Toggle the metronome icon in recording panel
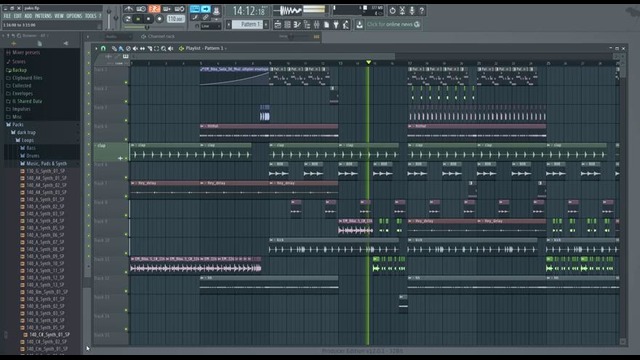Screen dimensions: 640x360 pyautogui.click(x=129, y=9)
